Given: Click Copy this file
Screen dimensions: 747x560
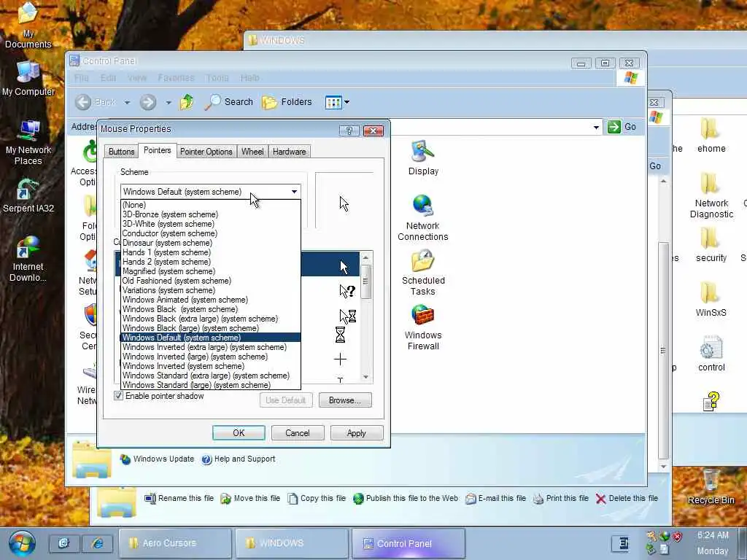Looking at the screenshot, I should click(x=317, y=498).
